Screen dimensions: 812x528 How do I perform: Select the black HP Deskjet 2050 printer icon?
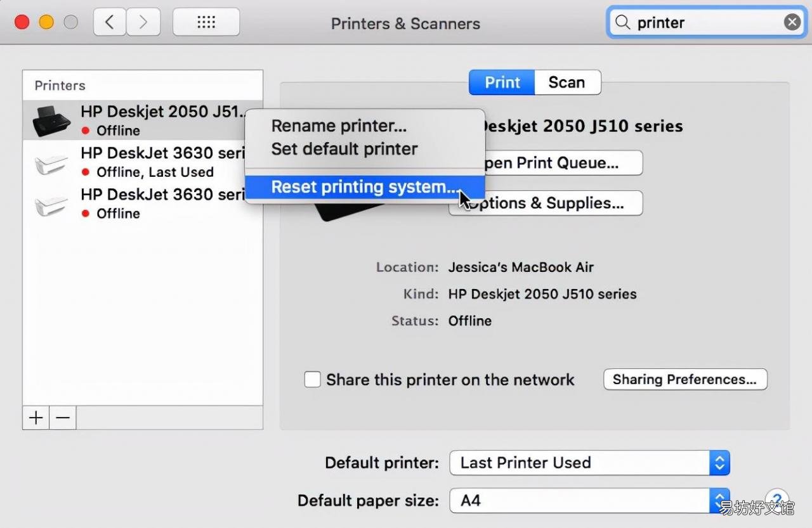click(51, 120)
